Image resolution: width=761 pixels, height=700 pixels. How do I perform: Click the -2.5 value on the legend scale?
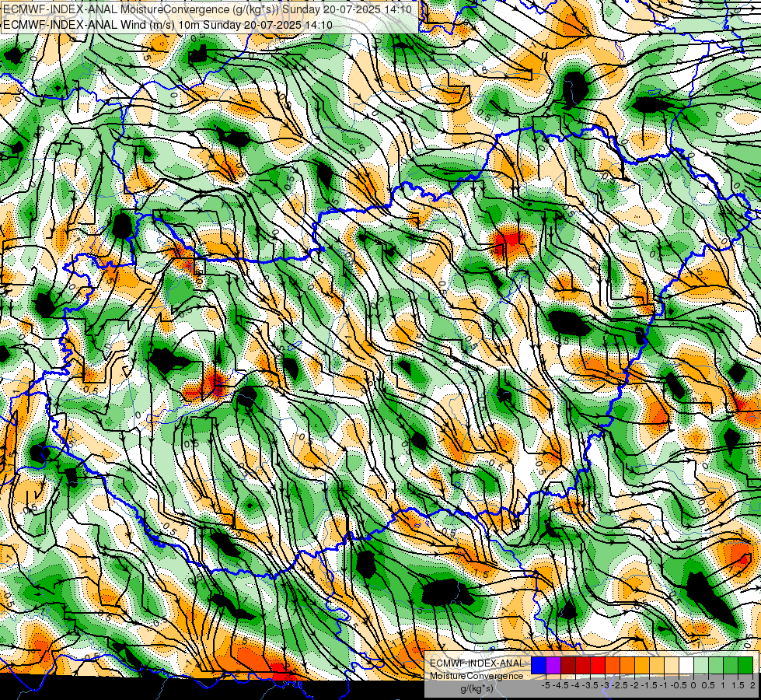click(x=620, y=685)
